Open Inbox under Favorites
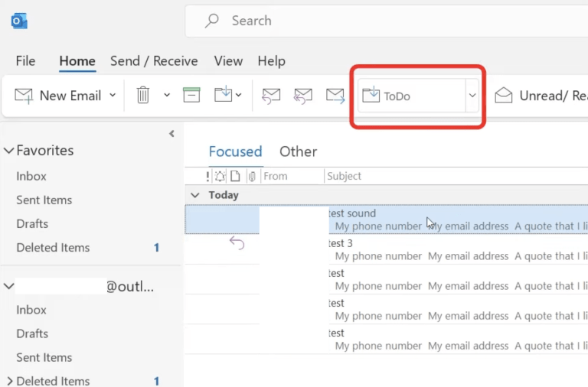Image resolution: width=588 pixels, height=387 pixels. click(x=31, y=177)
